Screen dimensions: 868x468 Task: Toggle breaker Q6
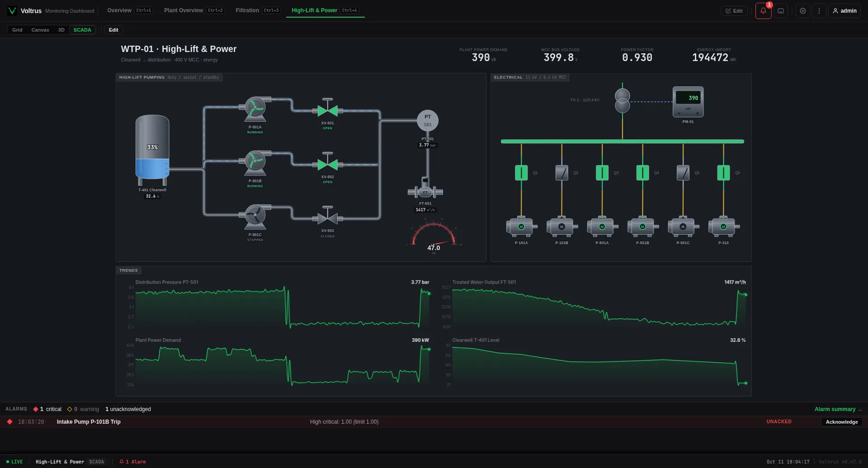(723, 173)
